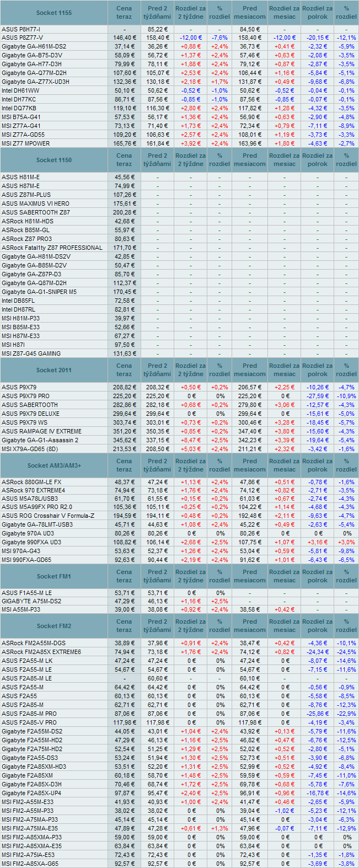The image size is (359, 868).
Task: Click the Socket 1155 section header
Action: click(54, 13)
